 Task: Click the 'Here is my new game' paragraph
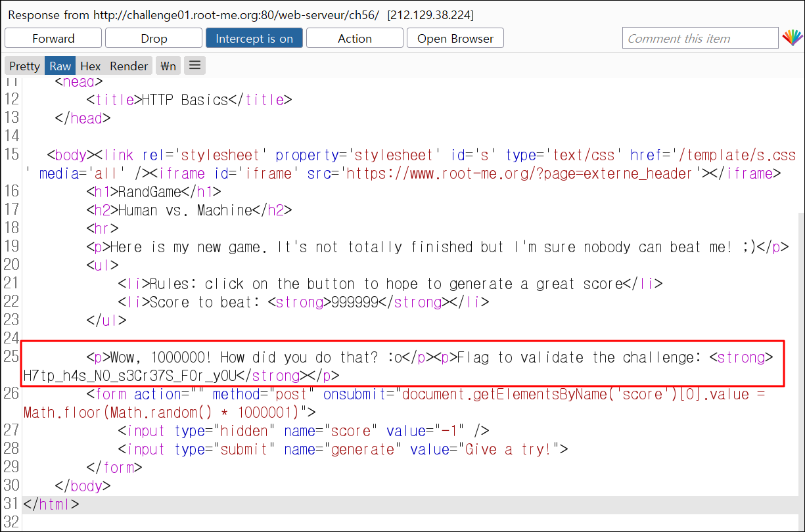[x=434, y=247]
